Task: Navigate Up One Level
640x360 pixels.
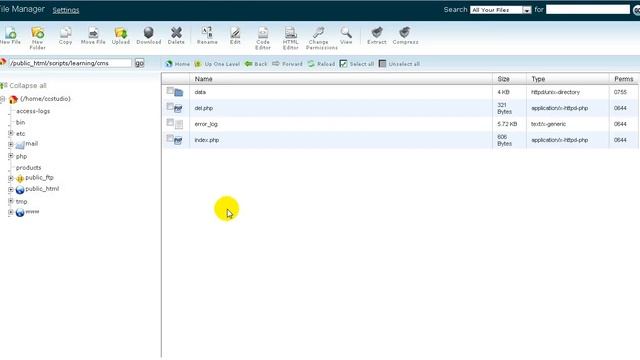Action: tap(217, 64)
